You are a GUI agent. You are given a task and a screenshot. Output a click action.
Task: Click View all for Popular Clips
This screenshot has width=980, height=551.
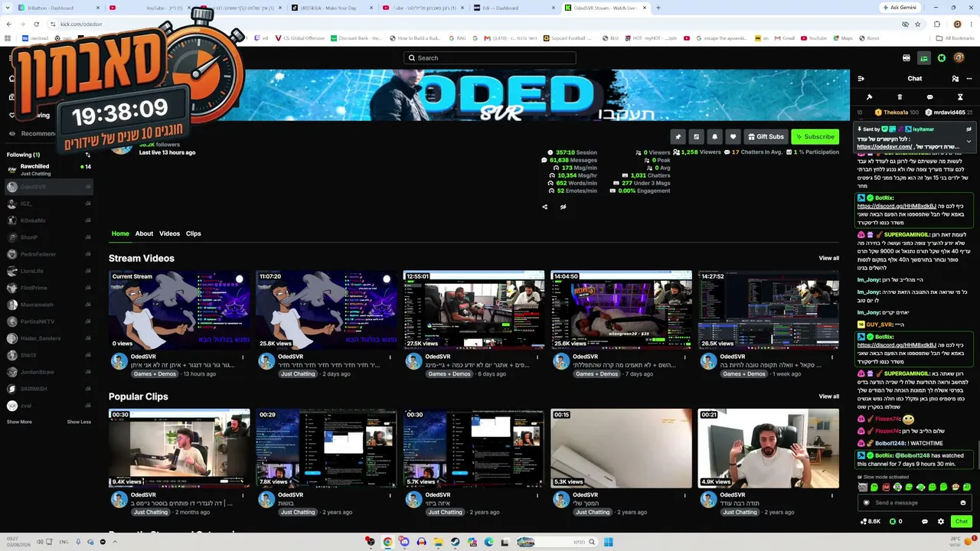point(828,396)
